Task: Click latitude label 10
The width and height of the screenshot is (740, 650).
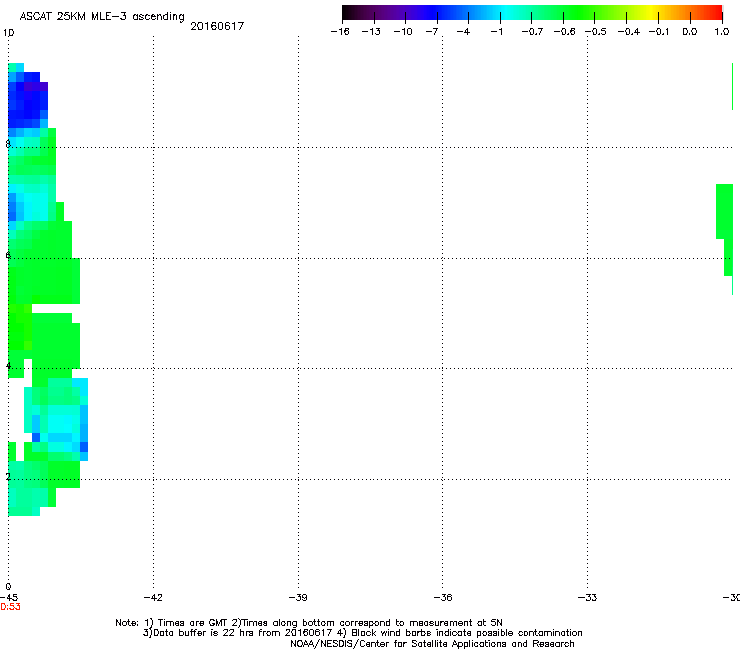Action: point(8,33)
